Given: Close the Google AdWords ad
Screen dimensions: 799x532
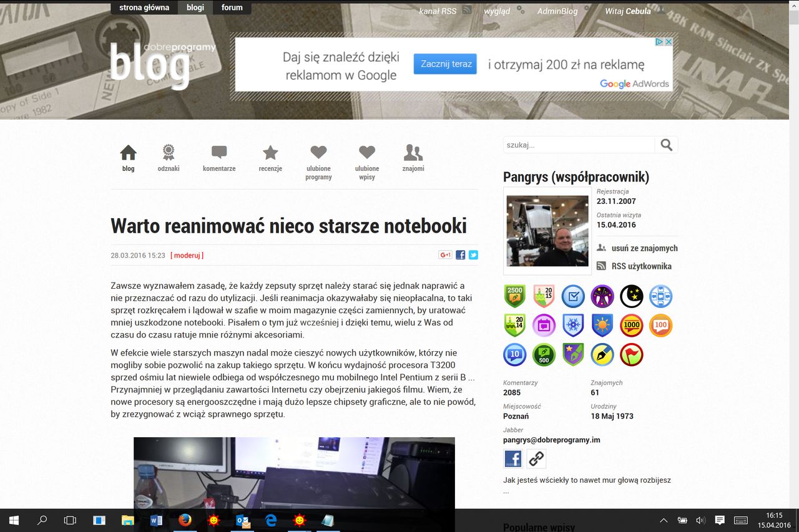Looking at the screenshot, I should click(668, 42).
